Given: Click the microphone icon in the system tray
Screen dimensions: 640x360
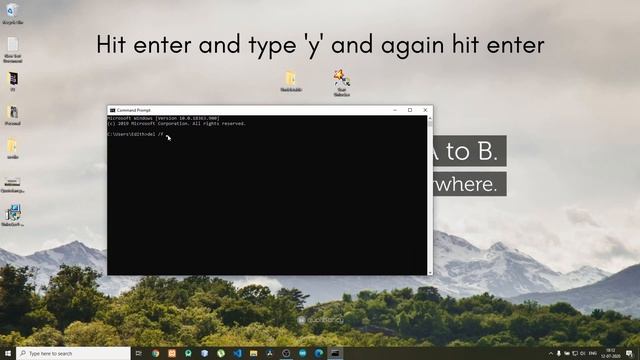Looking at the screenshot, I should pyautogui.click(x=558, y=353).
